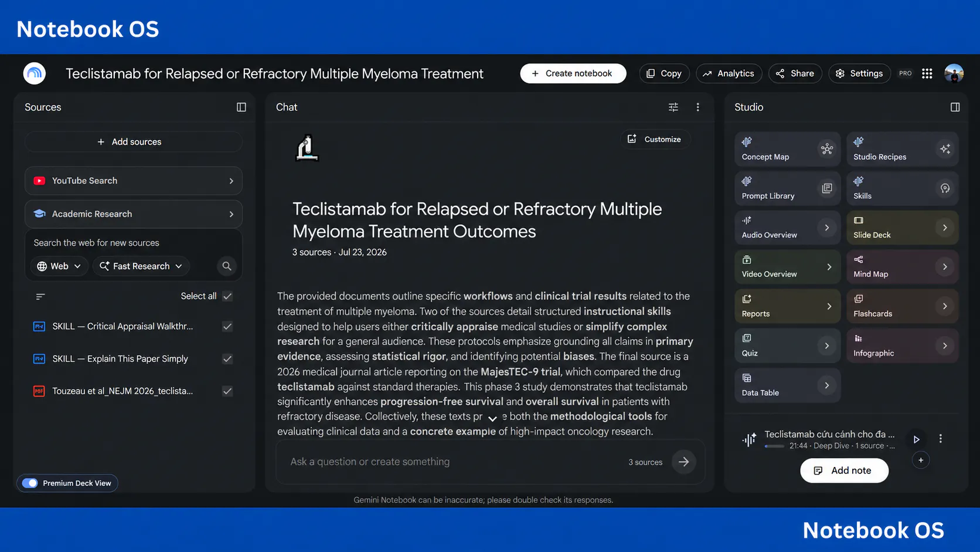
Task: Collapse the Sources panel icon
Action: coord(241,107)
